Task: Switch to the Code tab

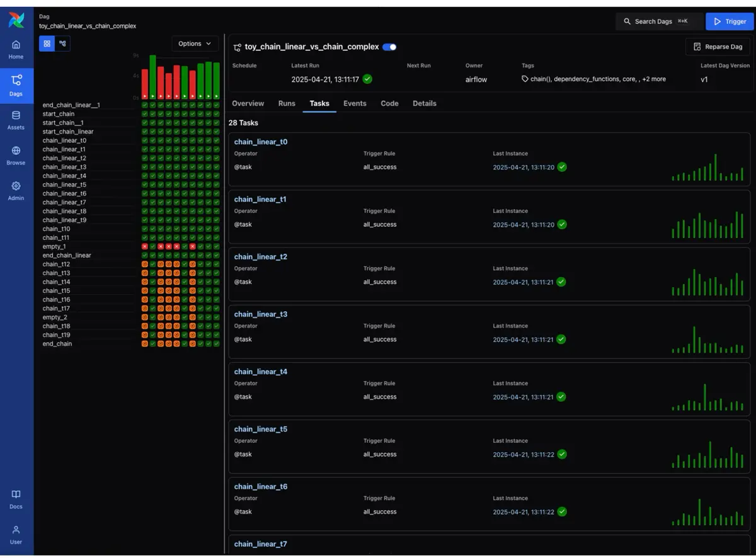Action: pos(389,103)
